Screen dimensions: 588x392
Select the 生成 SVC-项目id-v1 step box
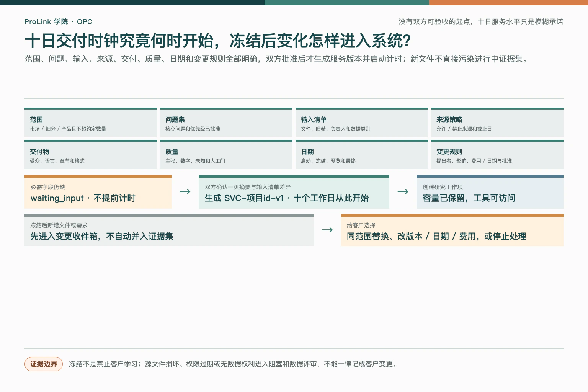pos(294,192)
